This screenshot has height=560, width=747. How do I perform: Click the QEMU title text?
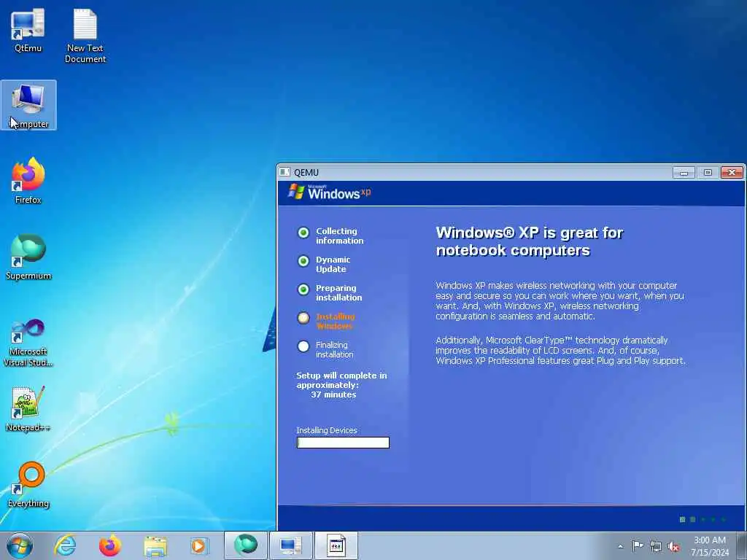(306, 172)
